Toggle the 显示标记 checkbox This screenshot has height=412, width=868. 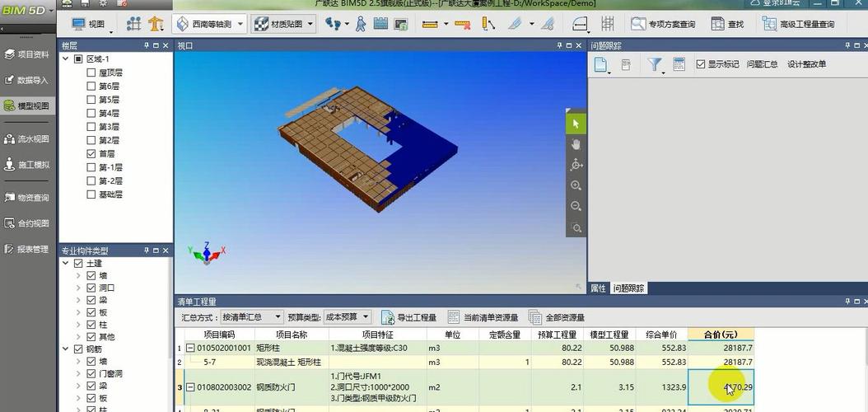[x=700, y=64]
